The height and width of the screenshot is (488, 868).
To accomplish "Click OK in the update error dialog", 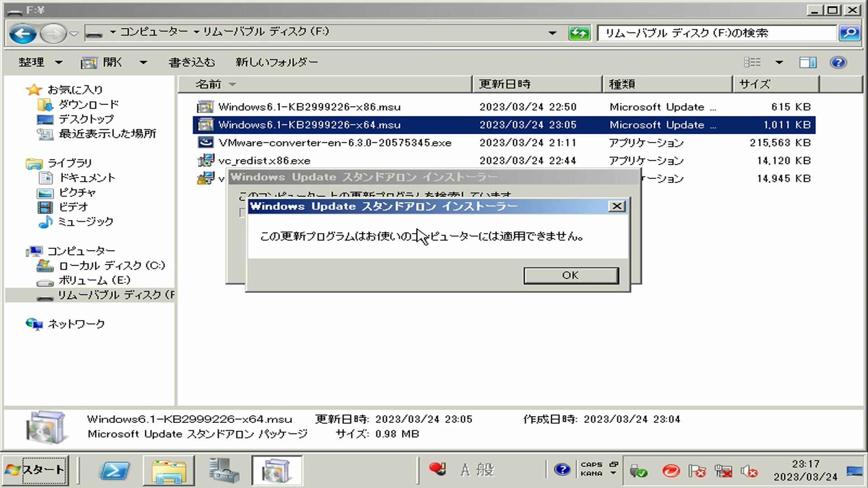I will click(571, 275).
